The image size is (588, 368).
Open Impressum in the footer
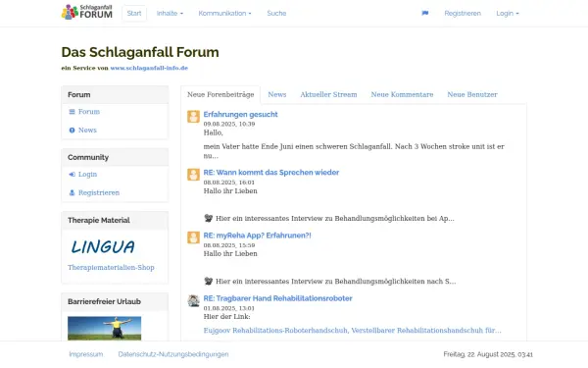tap(86, 354)
